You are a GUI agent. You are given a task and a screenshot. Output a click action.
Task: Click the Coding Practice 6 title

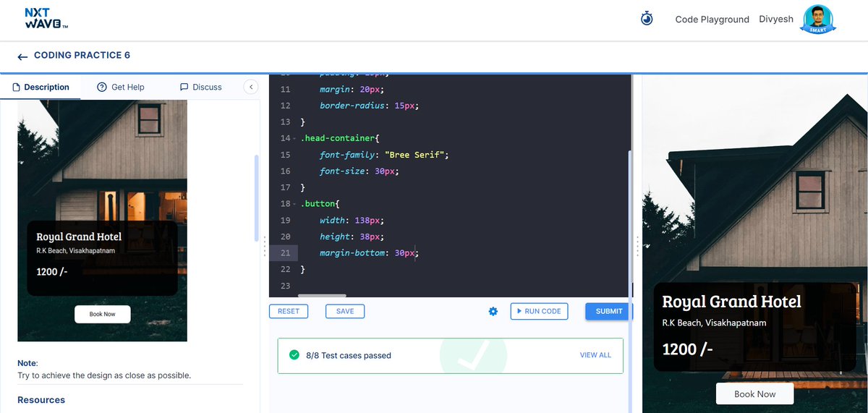(82, 56)
